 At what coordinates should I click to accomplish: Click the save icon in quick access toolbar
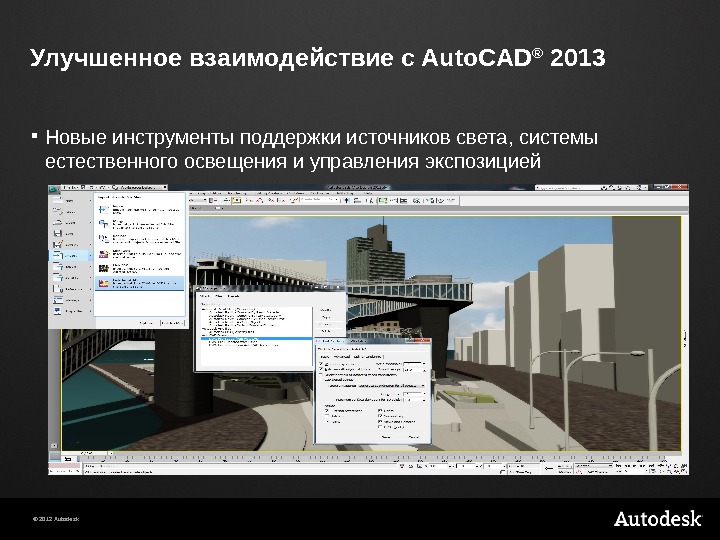pyautogui.click(x=83, y=187)
